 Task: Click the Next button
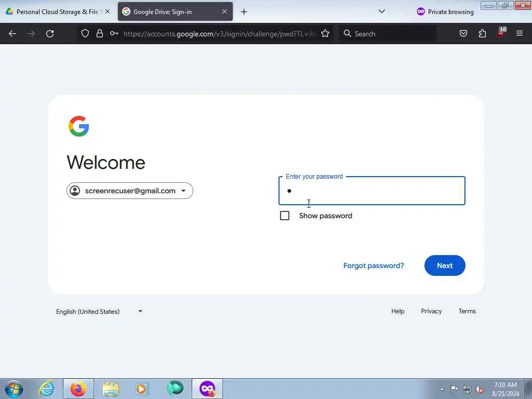click(445, 265)
